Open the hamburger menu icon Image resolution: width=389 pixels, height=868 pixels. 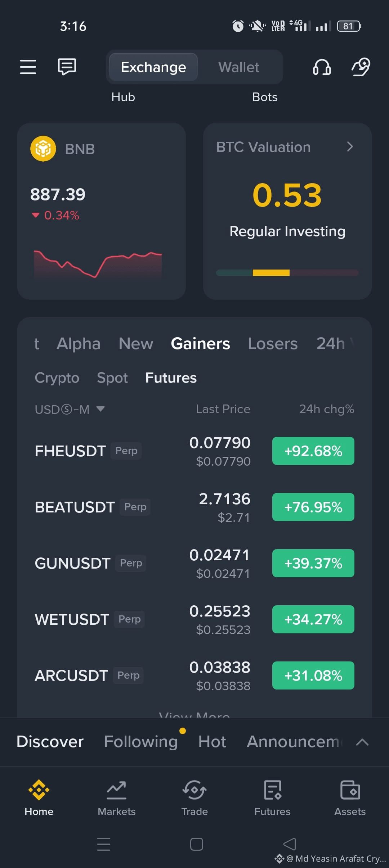tap(28, 67)
